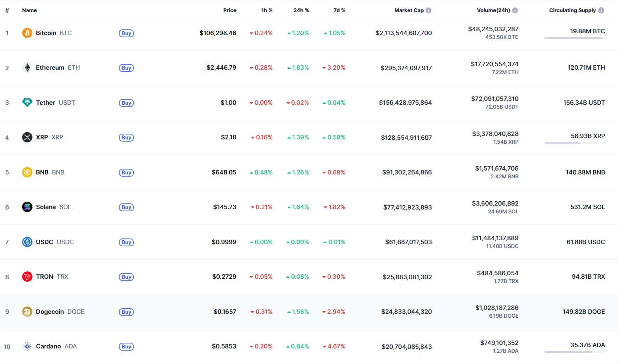The width and height of the screenshot is (618, 364).
Task: Click BNB 1h change 0.48%
Action: (261, 172)
